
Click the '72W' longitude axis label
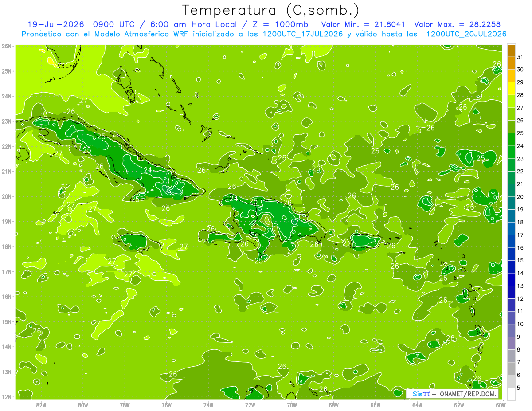[250, 405]
